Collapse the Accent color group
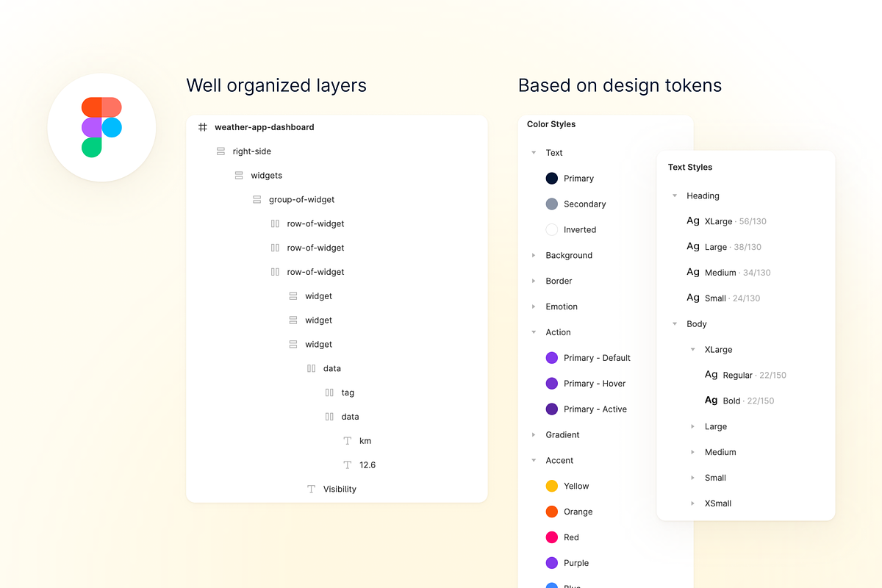This screenshot has height=588, width=882. coord(534,461)
